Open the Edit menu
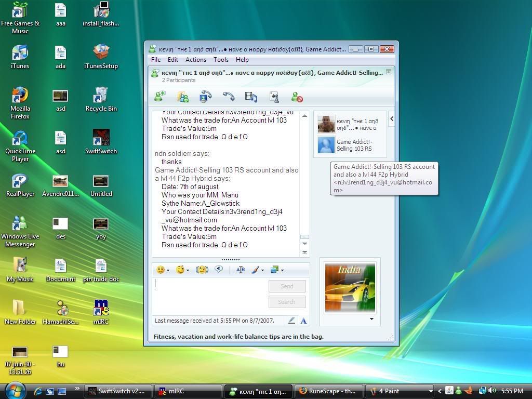 pos(172,60)
